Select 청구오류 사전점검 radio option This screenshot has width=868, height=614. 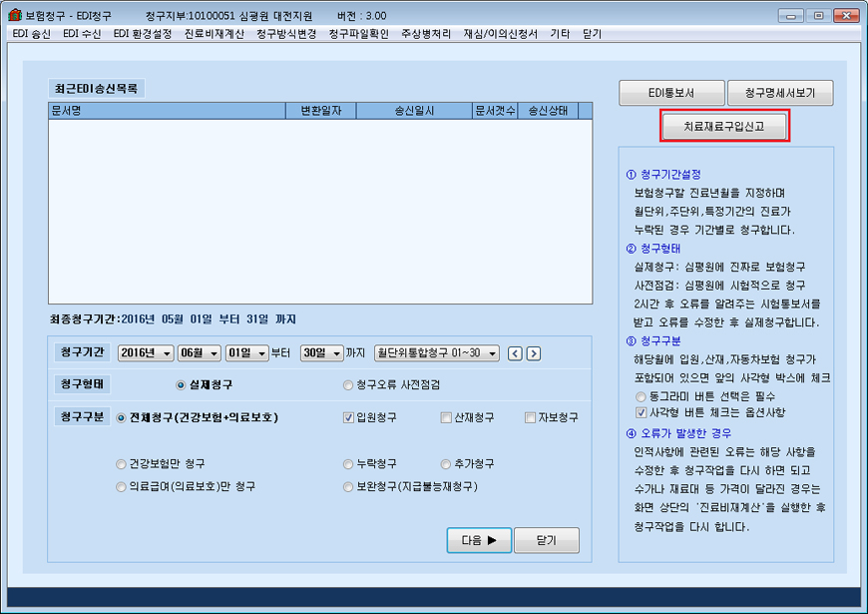pyautogui.click(x=347, y=384)
